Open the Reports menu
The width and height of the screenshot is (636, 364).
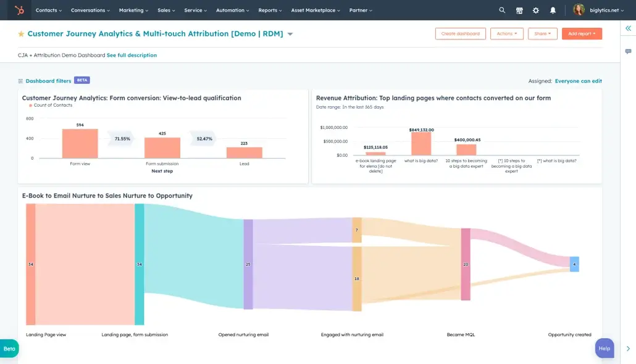[x=269, y=10]
